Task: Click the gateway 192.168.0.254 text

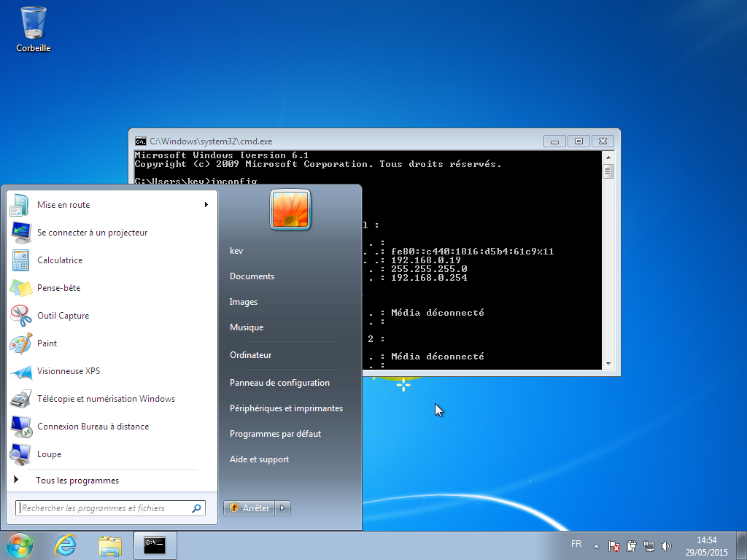Action: point(429,278)
